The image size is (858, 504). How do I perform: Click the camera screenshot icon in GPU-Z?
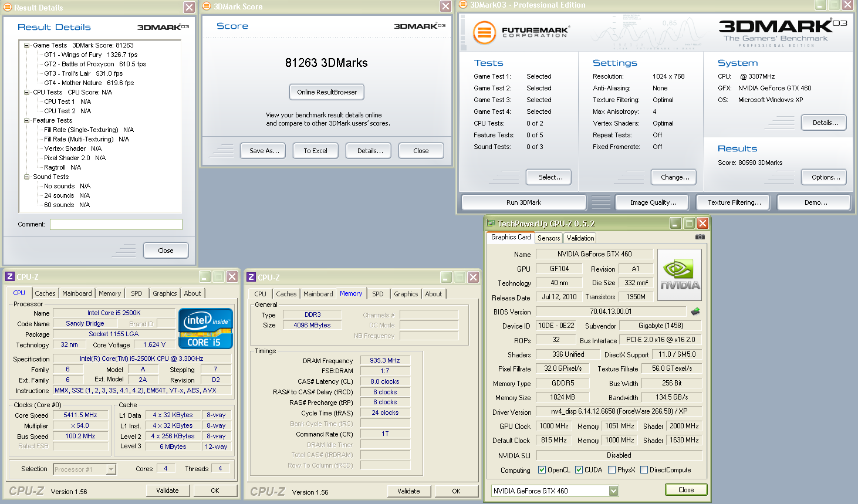pos(700,237)
